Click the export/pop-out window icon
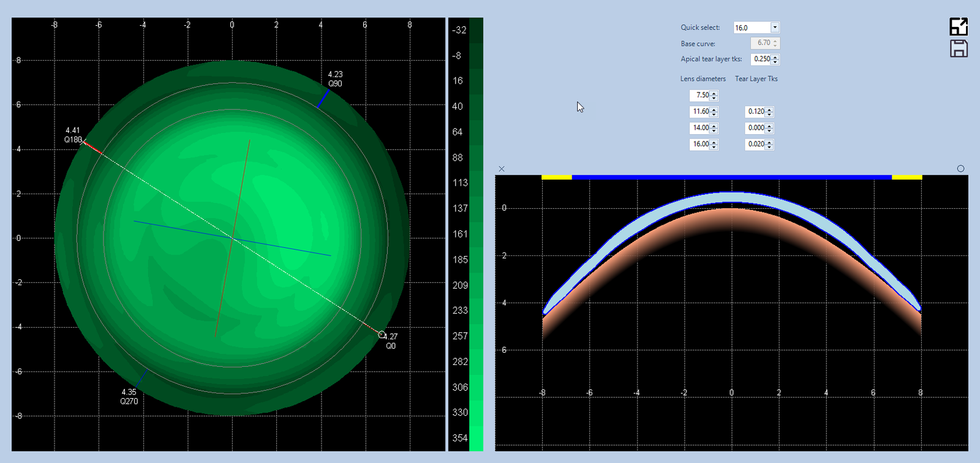980x463 pixels. pos(959,26)
